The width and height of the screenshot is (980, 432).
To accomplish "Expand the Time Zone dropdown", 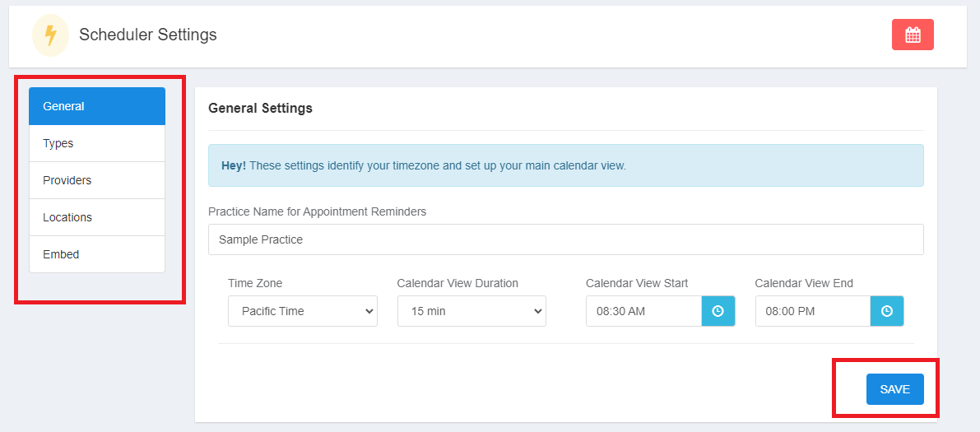I will pos(302,311).
